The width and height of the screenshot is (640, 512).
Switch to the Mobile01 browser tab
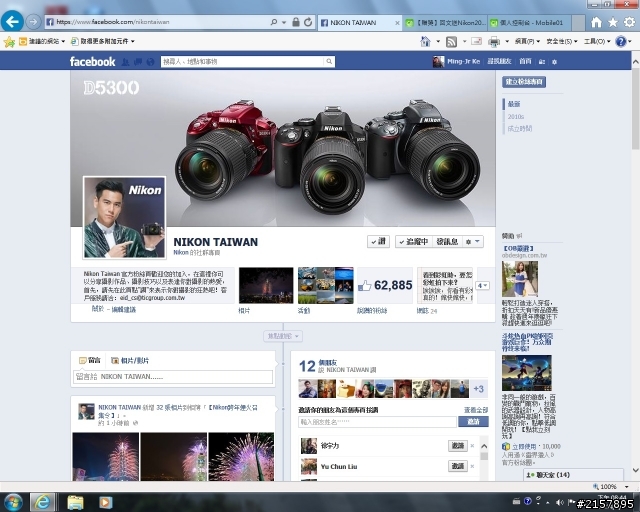530,22
